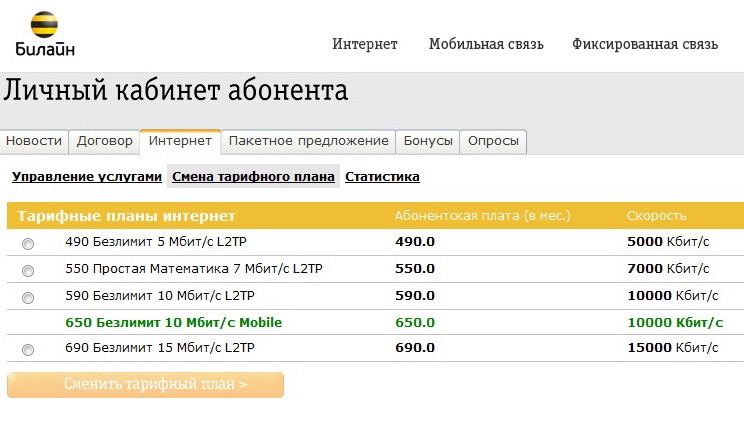This screenshot has height=436, width=744.
Task: Open Мобильная связь in the top navigation
Action: (486, 44)
